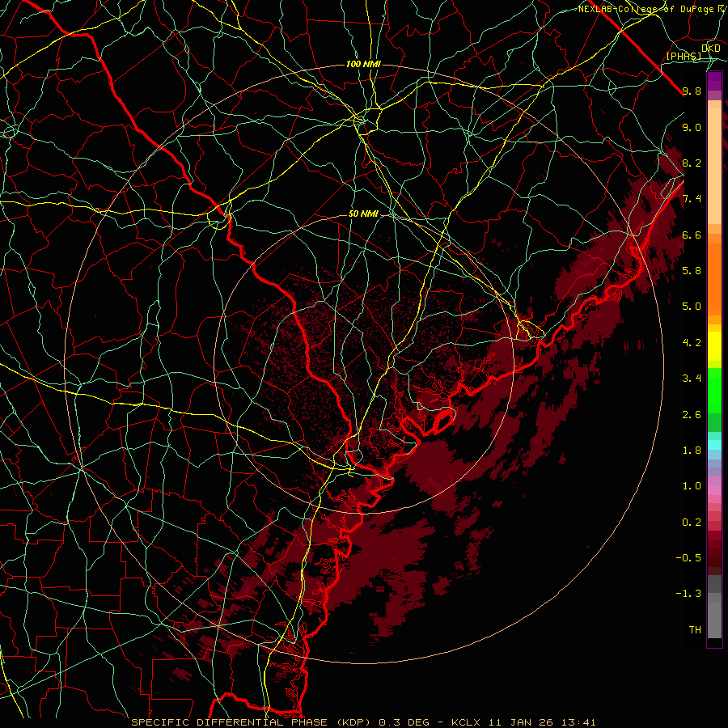Click the 8.2 value on the color scale

pyautogui.click(x=692, y=163)
